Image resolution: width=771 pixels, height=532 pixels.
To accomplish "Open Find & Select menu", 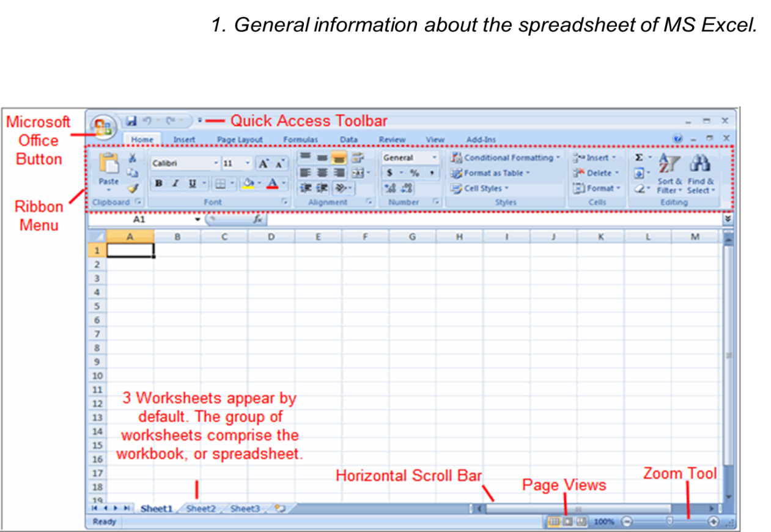I will pyautogui.click(x=700, y=174).
